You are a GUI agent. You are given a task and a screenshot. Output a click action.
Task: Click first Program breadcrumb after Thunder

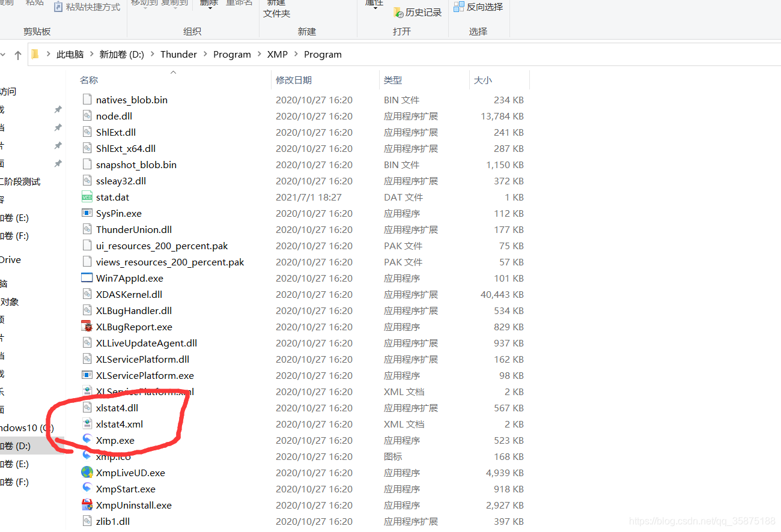click(x=232, y=54)
